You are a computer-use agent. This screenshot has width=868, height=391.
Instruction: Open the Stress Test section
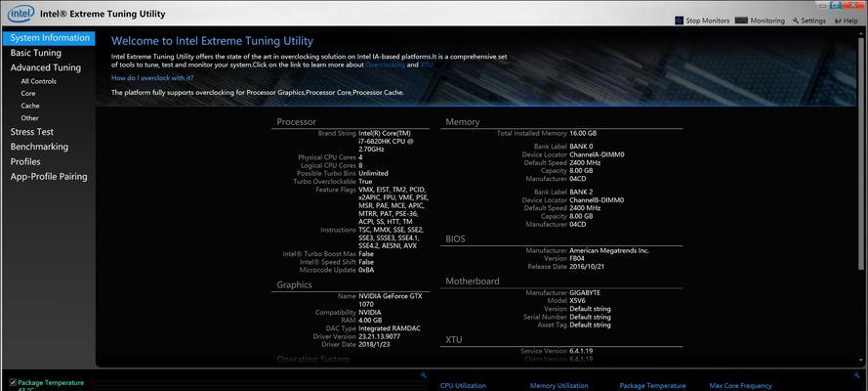[x=32, y=132]
